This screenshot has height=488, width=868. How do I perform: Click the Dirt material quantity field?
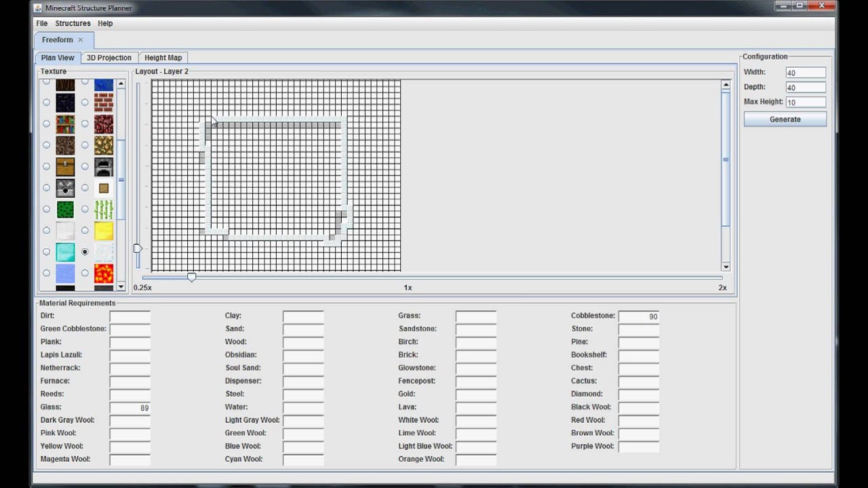pyautogui.click(x=130, y=317)
